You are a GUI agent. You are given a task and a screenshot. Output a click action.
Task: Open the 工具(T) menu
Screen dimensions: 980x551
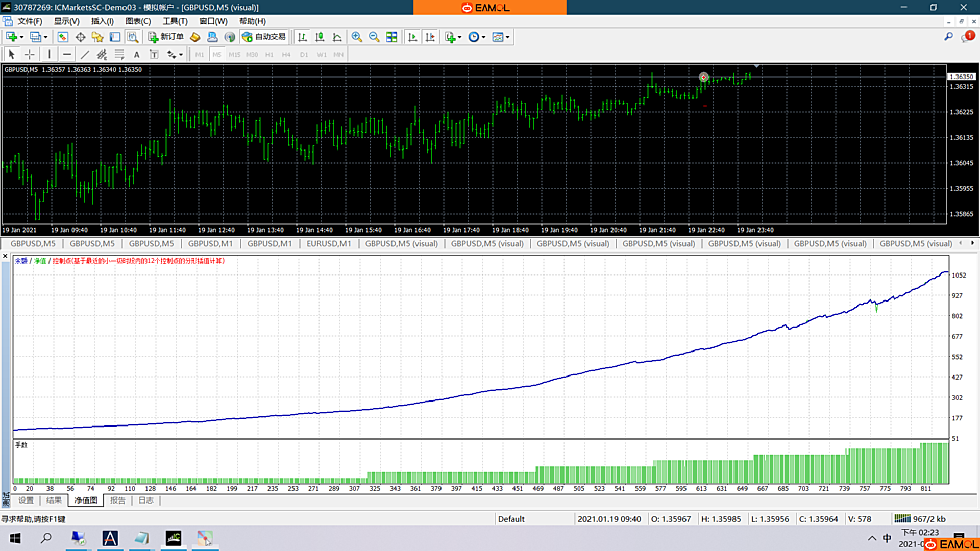point(175,21)
